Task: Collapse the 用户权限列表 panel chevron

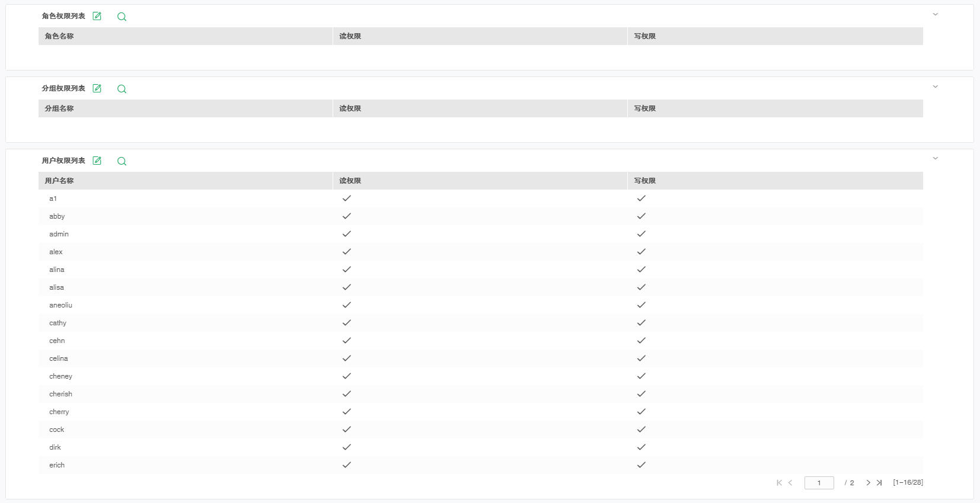Action: point(936,158)
